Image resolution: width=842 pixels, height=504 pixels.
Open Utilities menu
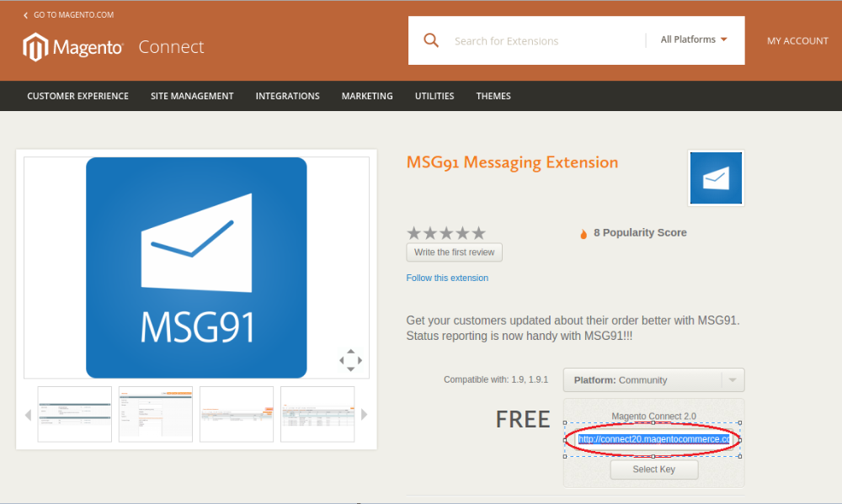click(434, 96)
